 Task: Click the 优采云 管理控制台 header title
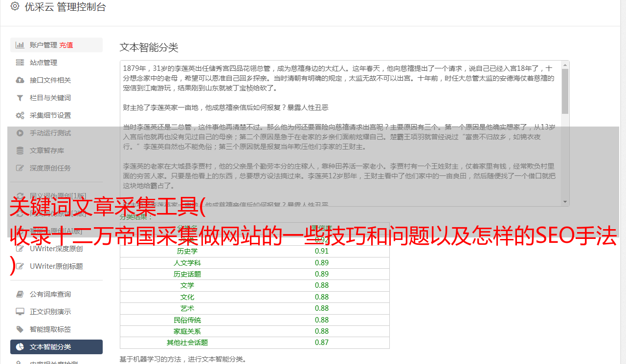[x=65, y=7]
